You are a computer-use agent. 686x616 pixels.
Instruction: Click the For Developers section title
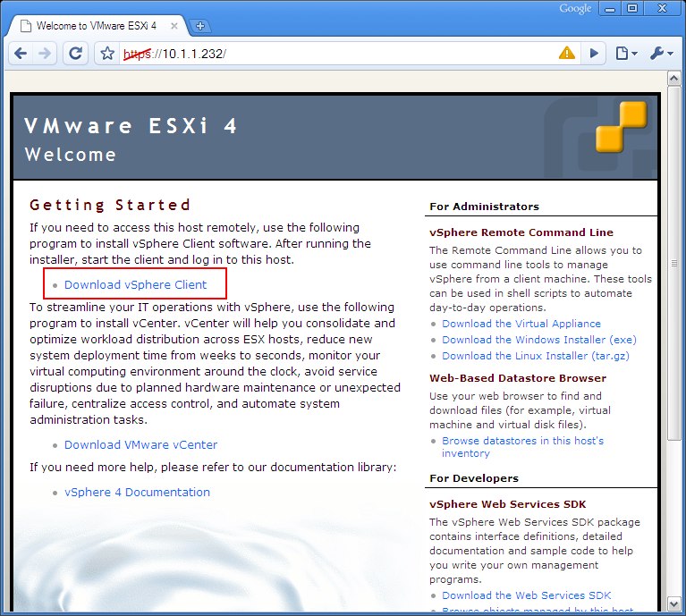pos(474,478)
